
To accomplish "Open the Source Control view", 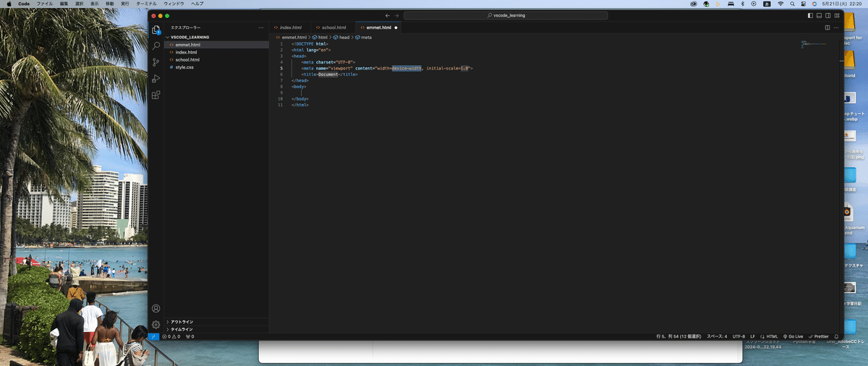I will (156, 62).
